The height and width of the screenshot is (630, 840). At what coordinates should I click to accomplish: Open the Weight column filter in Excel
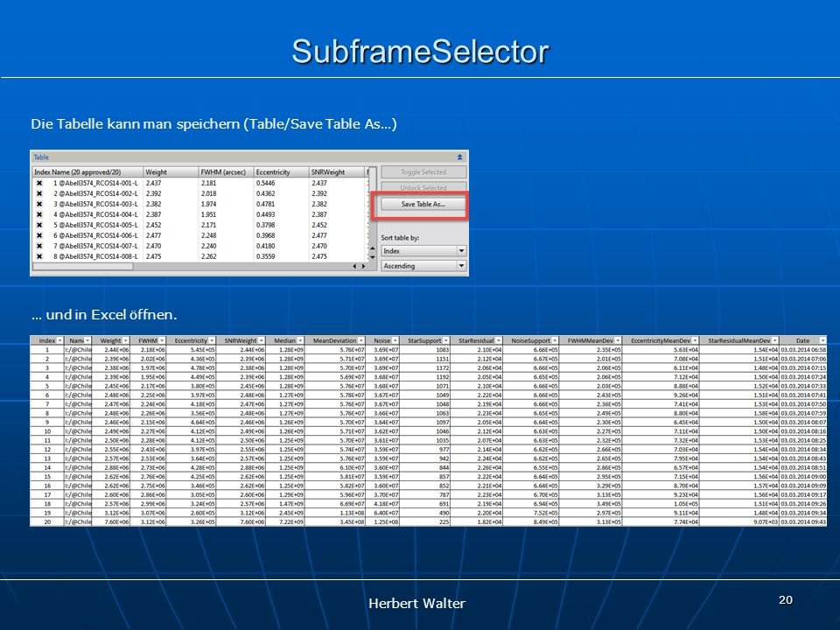125,340
